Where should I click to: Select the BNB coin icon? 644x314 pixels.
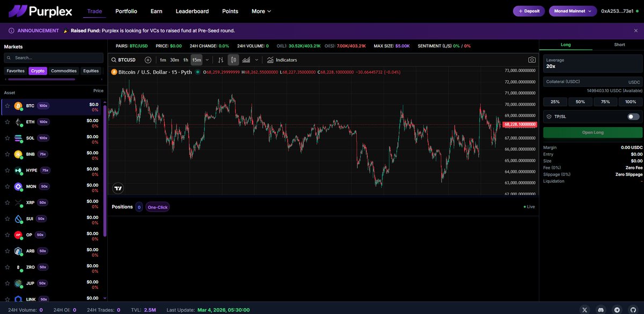click(18, 154)
